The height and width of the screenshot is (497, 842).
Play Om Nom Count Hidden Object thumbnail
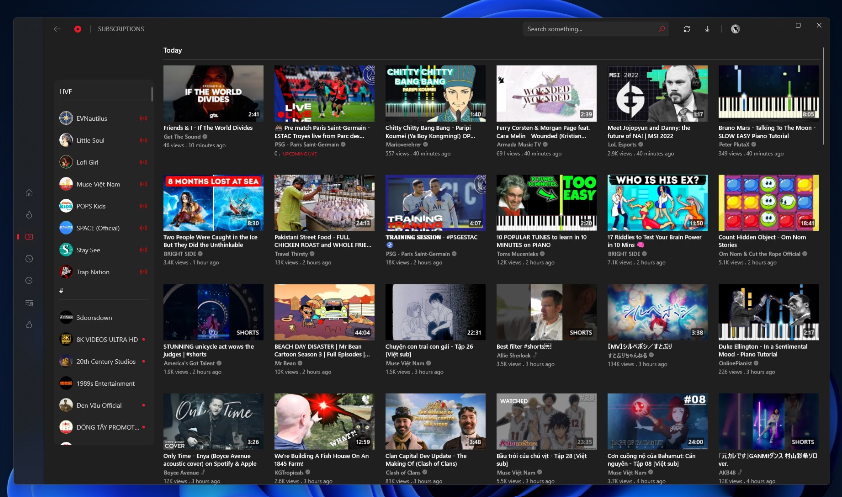pyautogui.click(x=769, y=203)
